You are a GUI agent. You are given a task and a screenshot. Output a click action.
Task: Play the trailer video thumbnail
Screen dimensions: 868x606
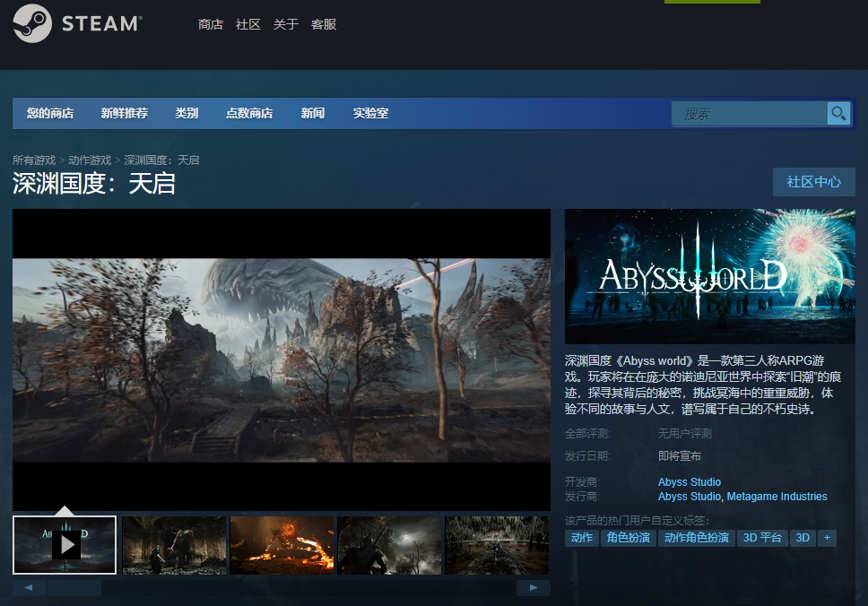65,545
